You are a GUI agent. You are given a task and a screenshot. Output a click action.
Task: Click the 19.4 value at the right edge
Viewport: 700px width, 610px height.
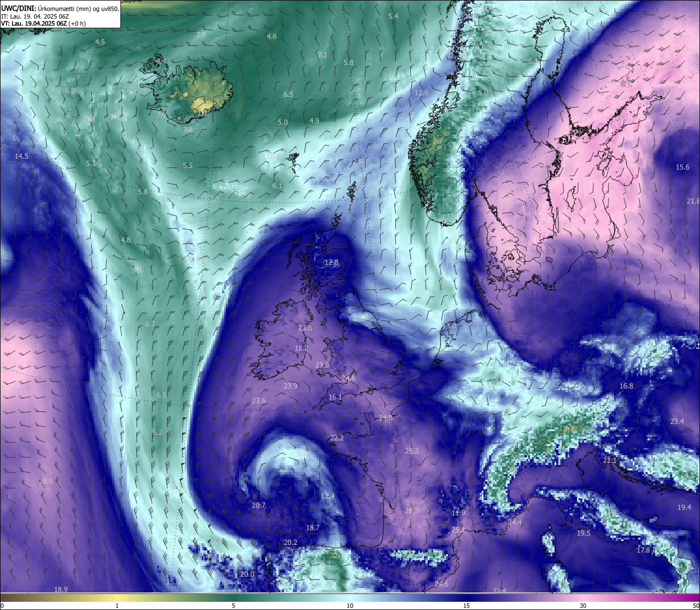684,508
